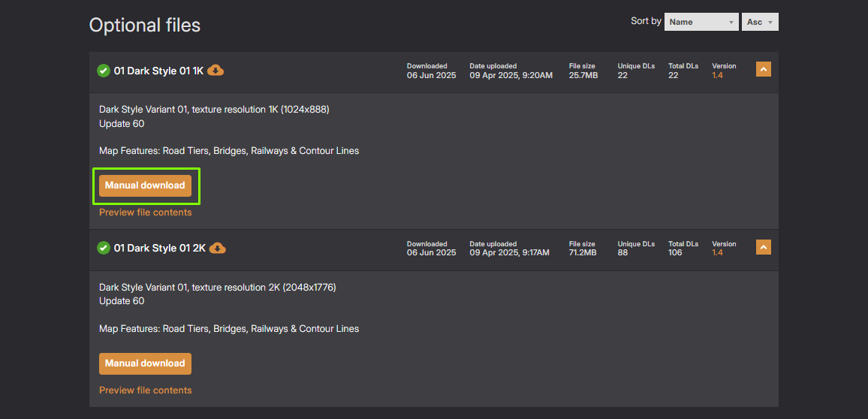Screen dimensions: 868x419
Task: Click version 1.4 of the 1K file
Action: click(x=718, y=75)
